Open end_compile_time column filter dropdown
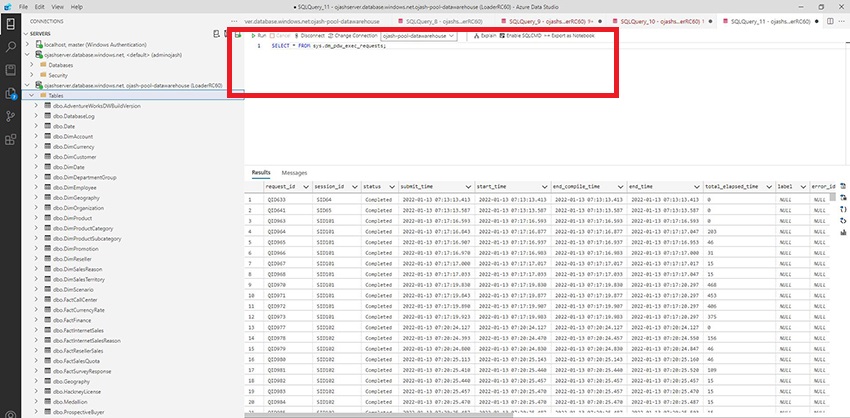This screenshot has height=418, width=850. [x=620, y=187]
